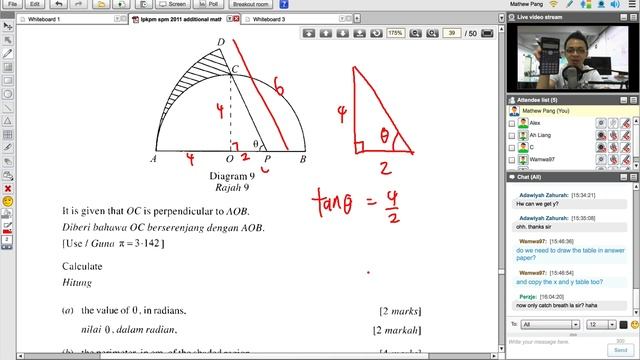Open the Breakout room button
This screenshot has height=360, width=640.
tap(251, 4)
